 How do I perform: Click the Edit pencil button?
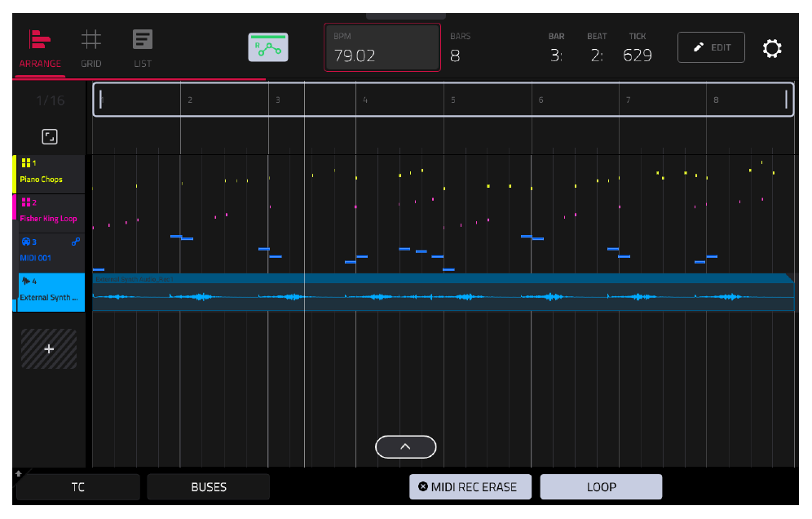point(711,47)
